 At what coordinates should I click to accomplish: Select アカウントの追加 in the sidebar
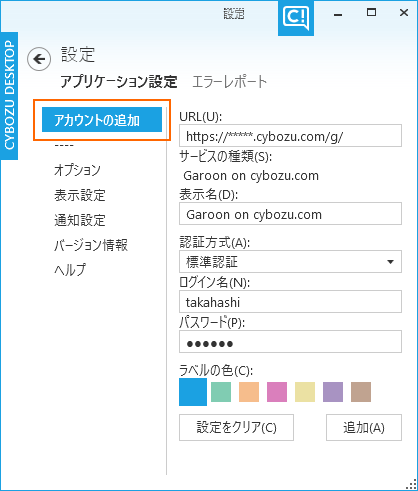click(102, 120)
